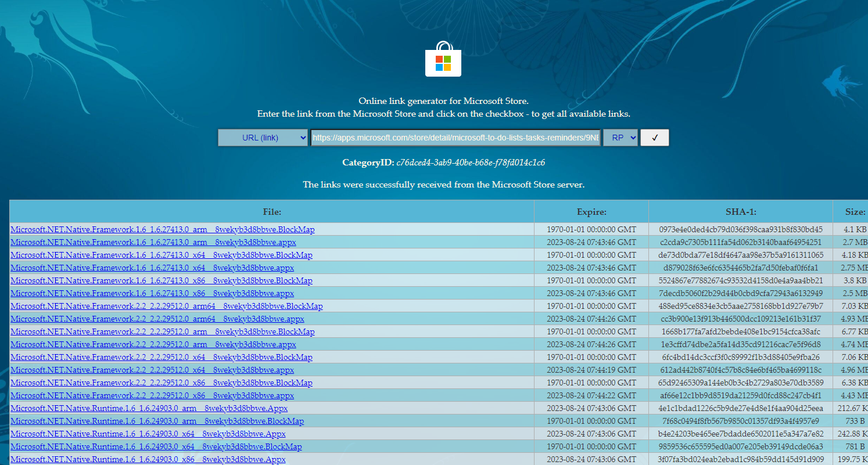Download NET.Native.Framework.1.6 x86 appx package
This screenshot has width=868, height=465.
point(152,293)
